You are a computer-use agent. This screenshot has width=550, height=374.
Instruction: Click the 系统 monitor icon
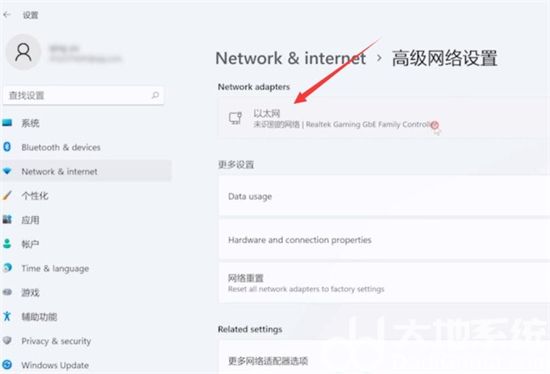coord(7,123)
